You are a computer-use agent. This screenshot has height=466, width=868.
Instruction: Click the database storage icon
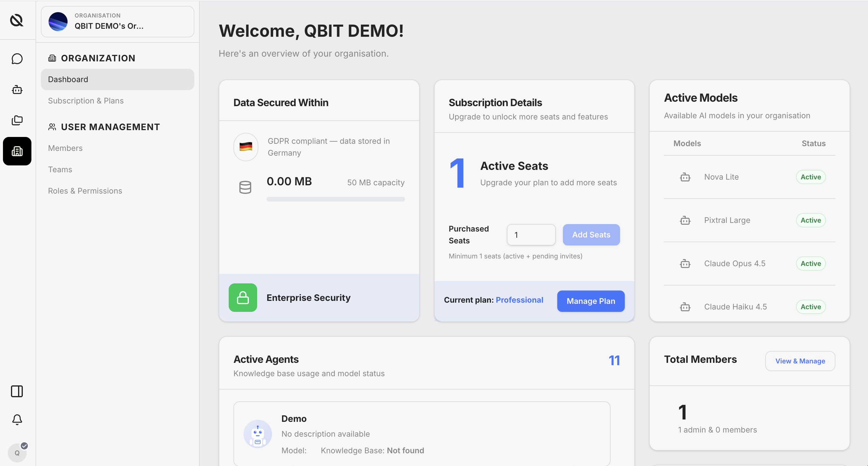click(245, 187)
